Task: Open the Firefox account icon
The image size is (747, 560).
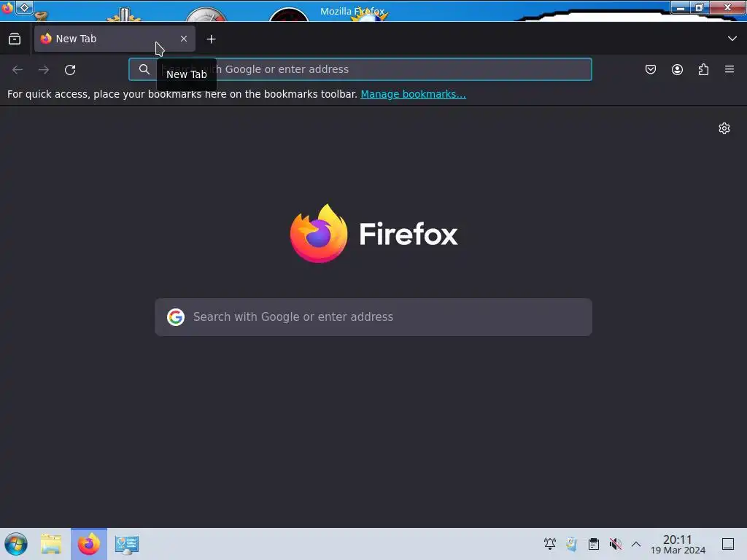Action: (677, 69)
